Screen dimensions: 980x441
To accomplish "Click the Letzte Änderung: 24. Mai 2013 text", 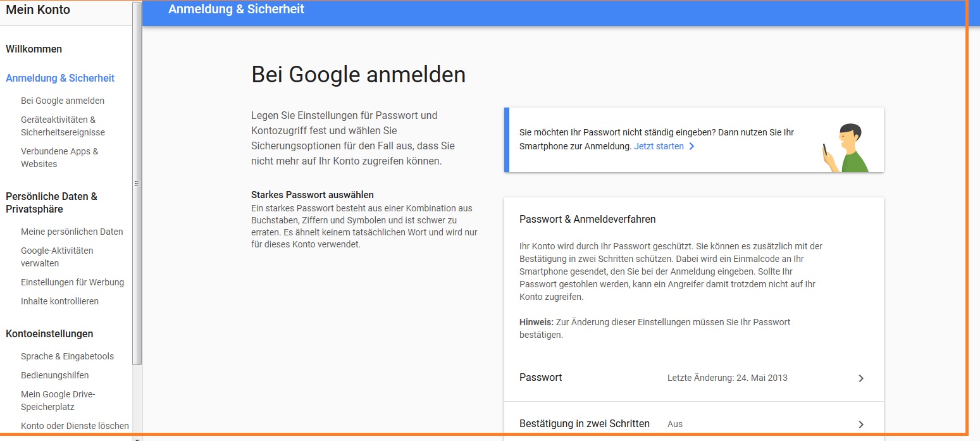I will (x=728, y=378).
